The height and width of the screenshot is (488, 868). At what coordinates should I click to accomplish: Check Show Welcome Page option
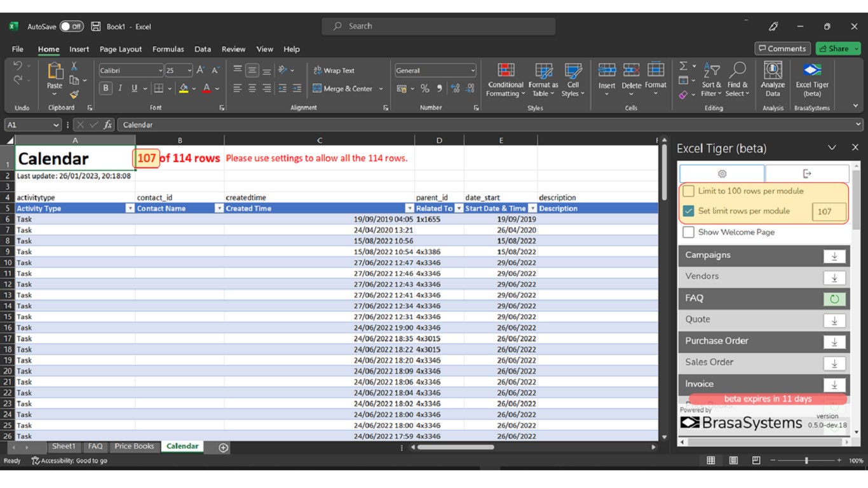pos(688,233)
